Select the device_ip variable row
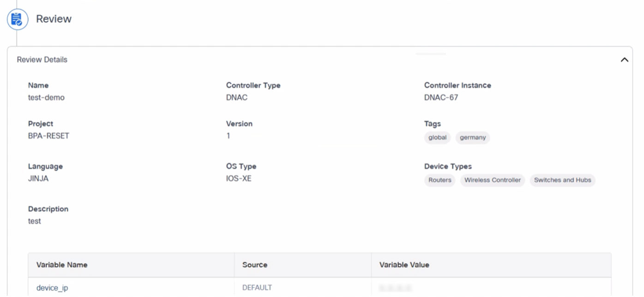Image resolution: width=644 pixels, height=297 pixels. point(52,288)
